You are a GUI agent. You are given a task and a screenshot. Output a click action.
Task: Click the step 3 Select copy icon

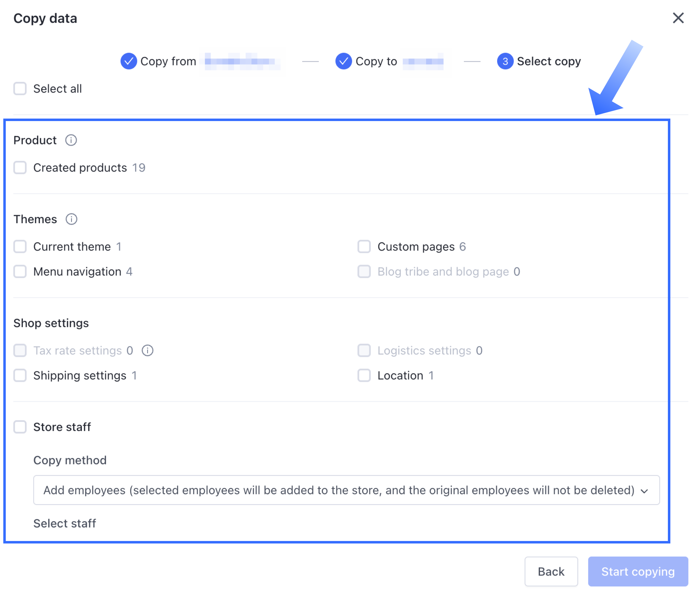pyautogui.click(x=505, y=61)
